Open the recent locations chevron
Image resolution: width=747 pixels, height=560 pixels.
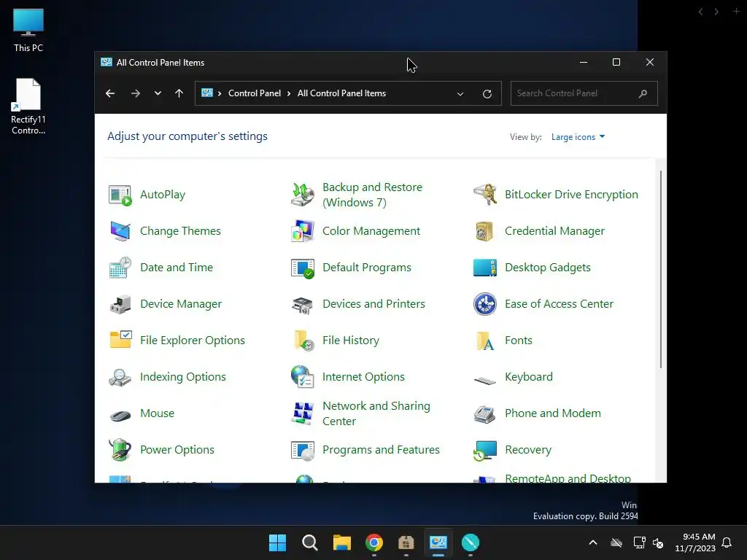(158, 93)
